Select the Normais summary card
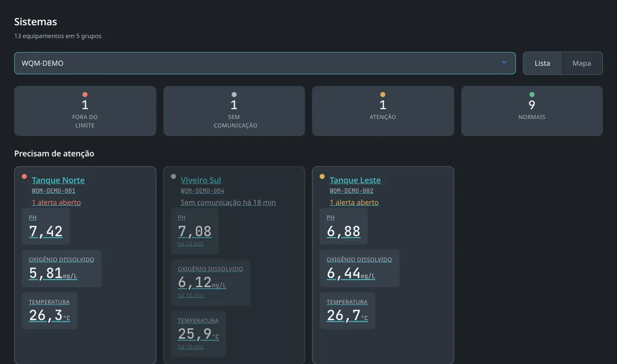The height and width of the screenshot is (364, 617). tap(532, 111)
